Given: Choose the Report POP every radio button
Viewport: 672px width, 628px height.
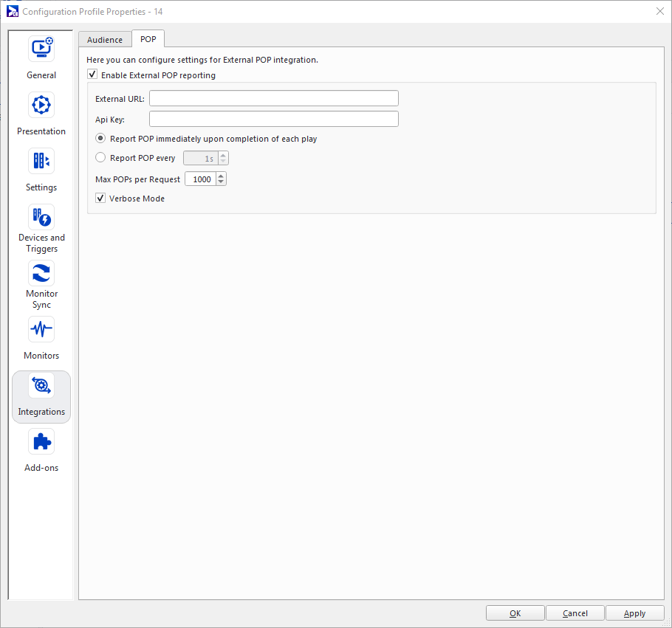Looking at the screenshot, I should [100, 158].
